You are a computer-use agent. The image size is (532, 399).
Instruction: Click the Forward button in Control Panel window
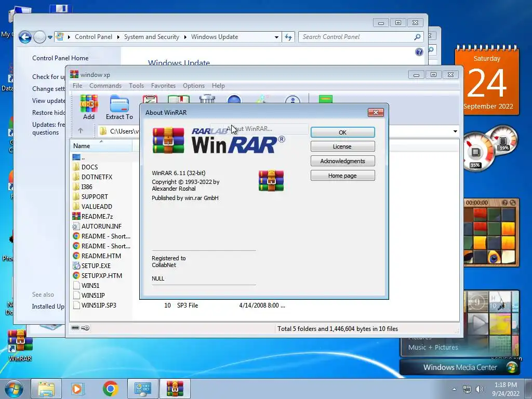pos(39,37)
